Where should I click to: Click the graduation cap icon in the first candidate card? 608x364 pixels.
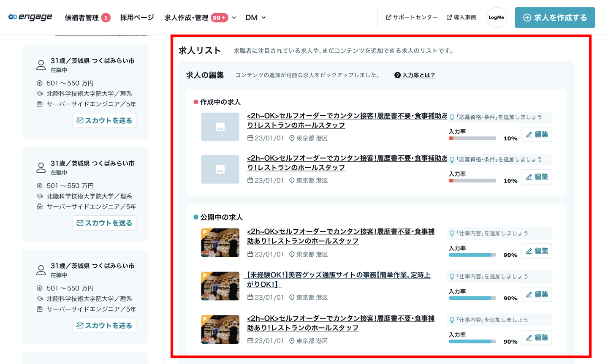click(40, 93)
